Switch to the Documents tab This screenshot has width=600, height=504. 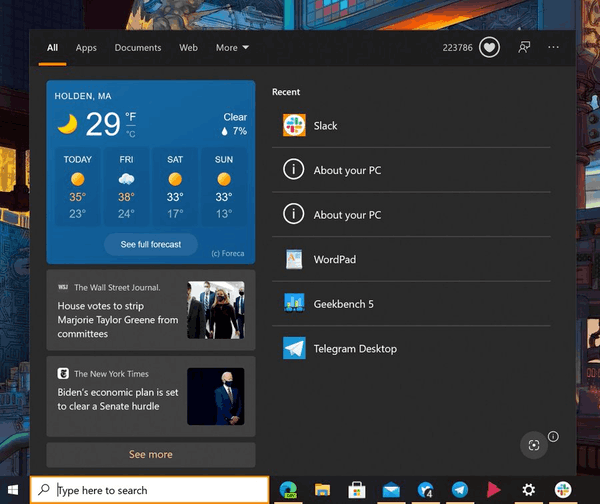tap(138, 48)
